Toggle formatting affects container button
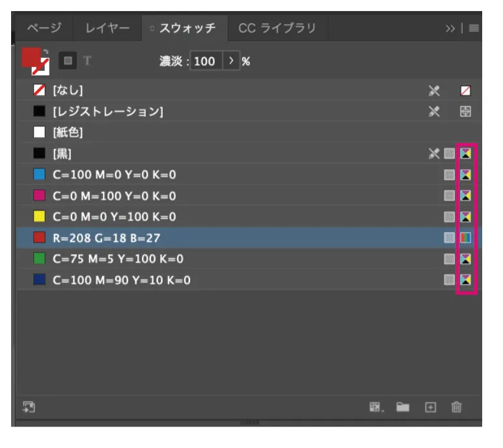 [67, 60]
